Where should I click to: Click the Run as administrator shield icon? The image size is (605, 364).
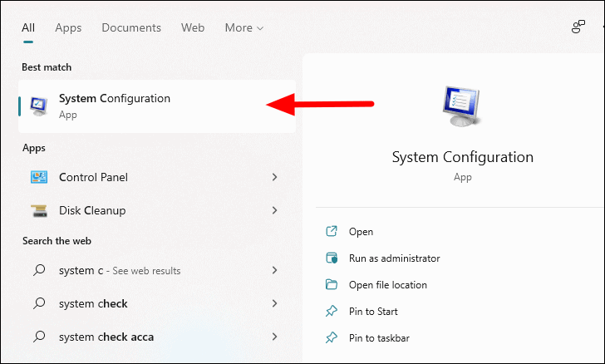tap(332, 258)
